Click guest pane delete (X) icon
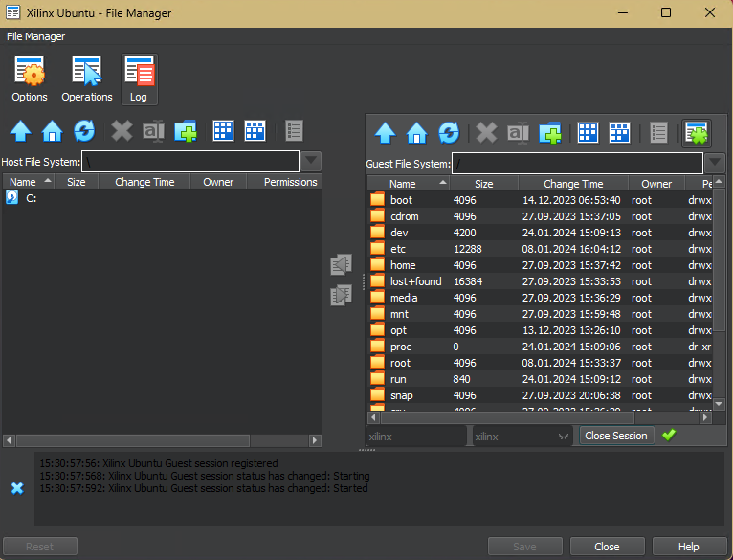733x560 pixels. 486,133
